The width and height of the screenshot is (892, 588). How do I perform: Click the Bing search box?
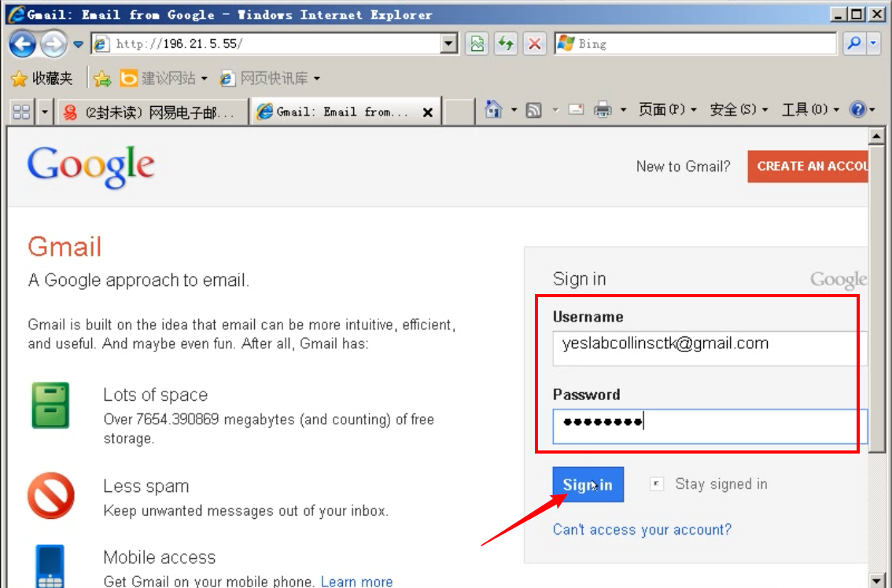tap(695, 44)
